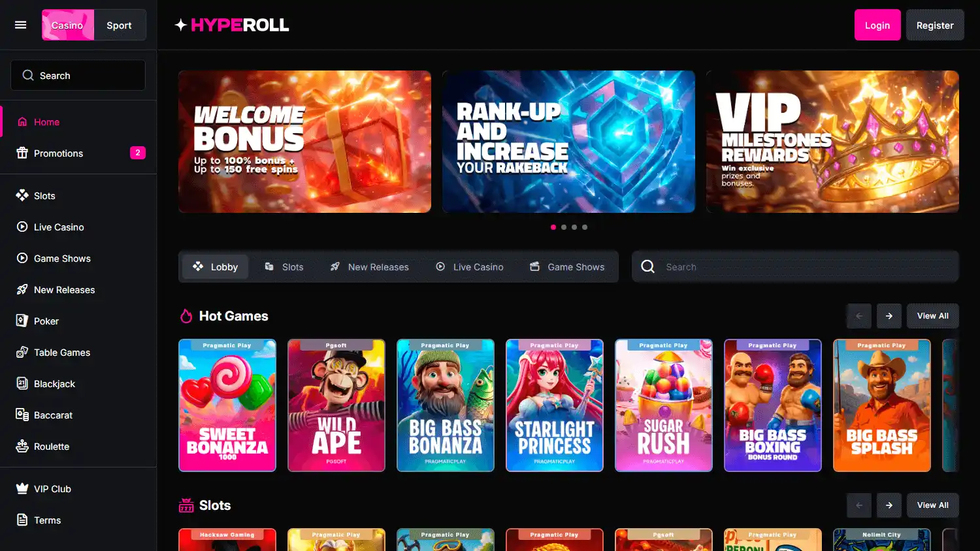Switch to the Sport mode
Screen dimensions: 980x551
[x=120, y=25]
